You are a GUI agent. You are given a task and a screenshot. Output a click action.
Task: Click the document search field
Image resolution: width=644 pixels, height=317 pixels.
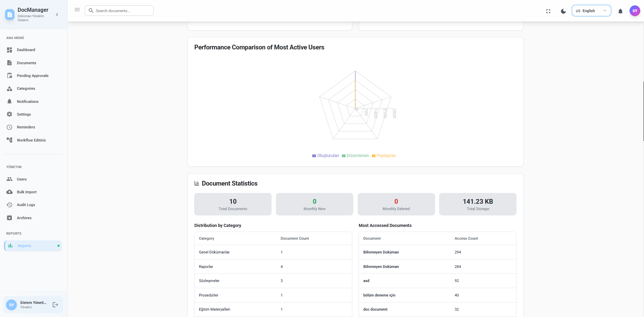pyautogui.click(x=119, y=10)
